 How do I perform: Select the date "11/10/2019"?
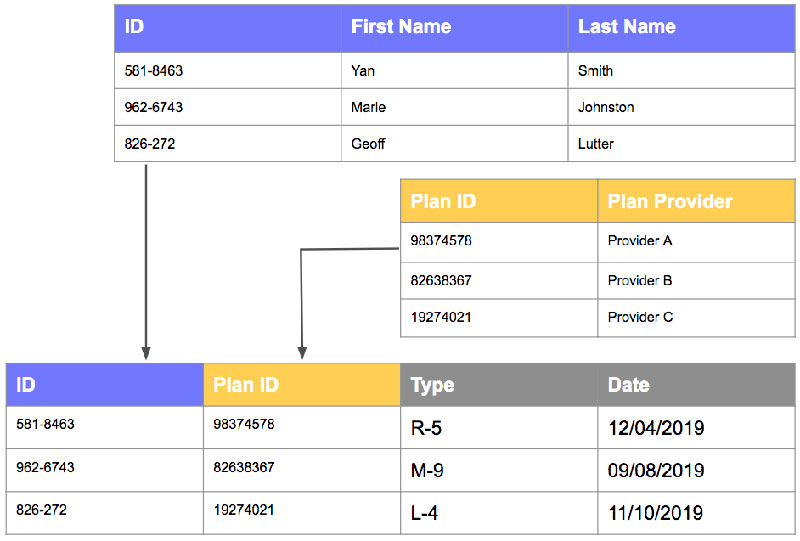click(655, 514)
